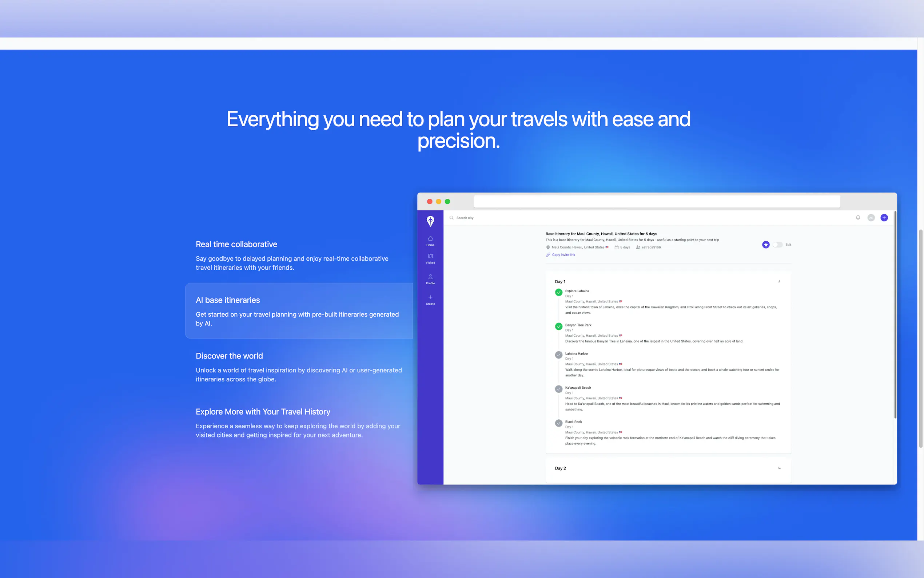Select the Discover the world feature tab
Image resolution: width=924 pixels, height=578 pixels.
pyautogui.click(x=299, y=367)
